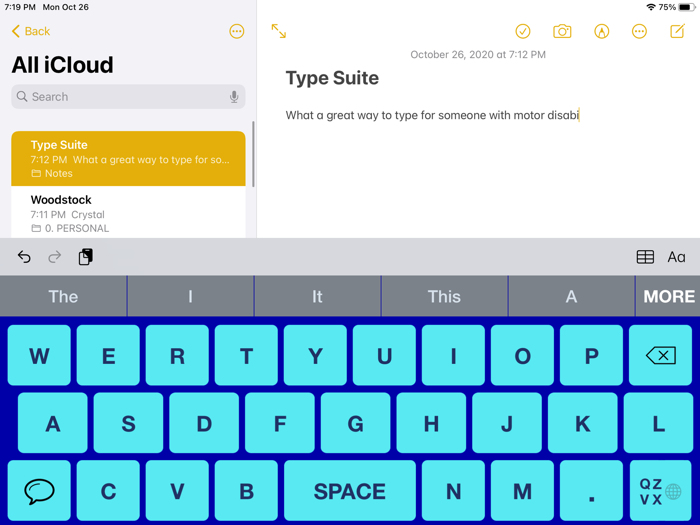Tap the K key
This screenshot has width=700, height=525.
pos(583,423)
